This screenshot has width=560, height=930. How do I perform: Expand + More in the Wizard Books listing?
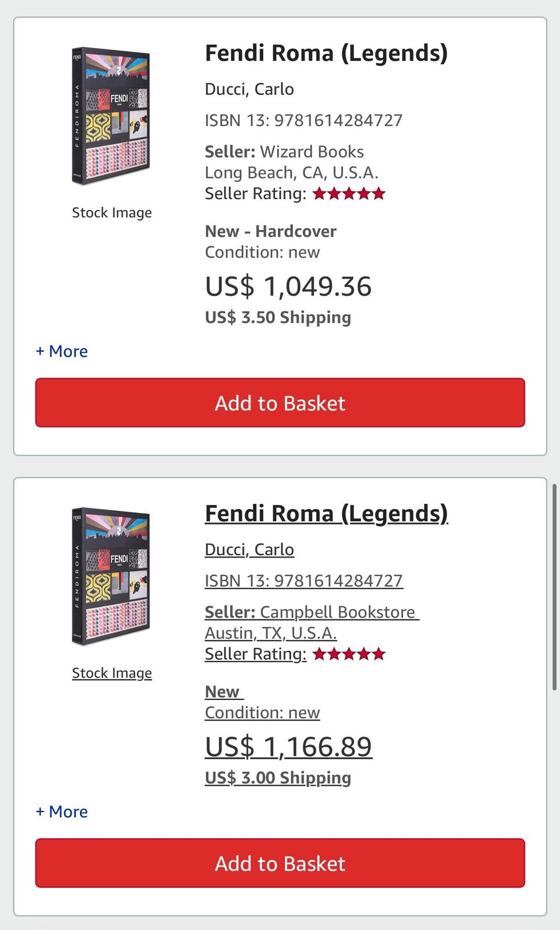tap(62, 351)
